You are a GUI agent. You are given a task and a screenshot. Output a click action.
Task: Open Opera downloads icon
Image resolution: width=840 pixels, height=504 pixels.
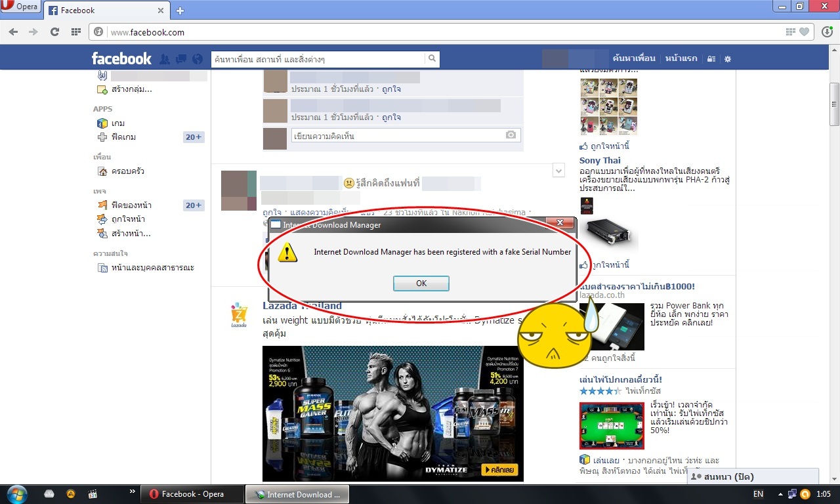pyautogui.click(x=828, y=31)
